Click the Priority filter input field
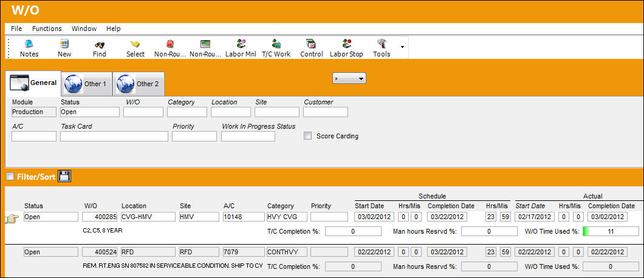 tap(194, 137)
